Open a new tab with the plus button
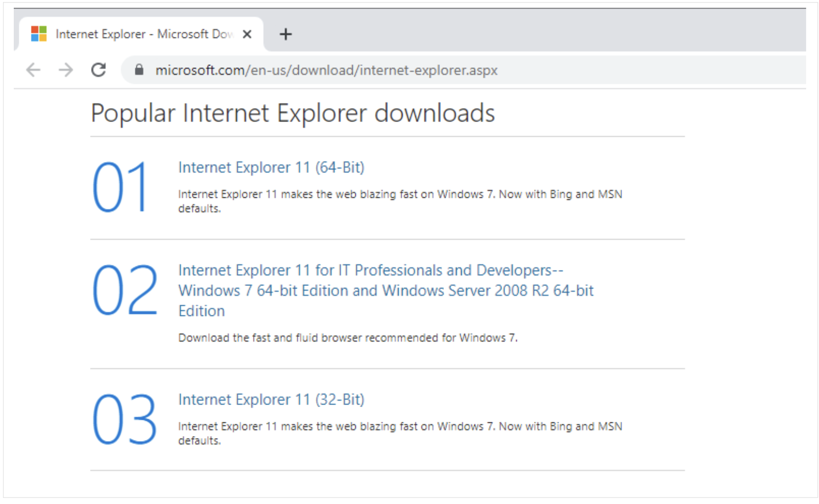819x504 pixels. pyautogui.click(x=285, y=34)
